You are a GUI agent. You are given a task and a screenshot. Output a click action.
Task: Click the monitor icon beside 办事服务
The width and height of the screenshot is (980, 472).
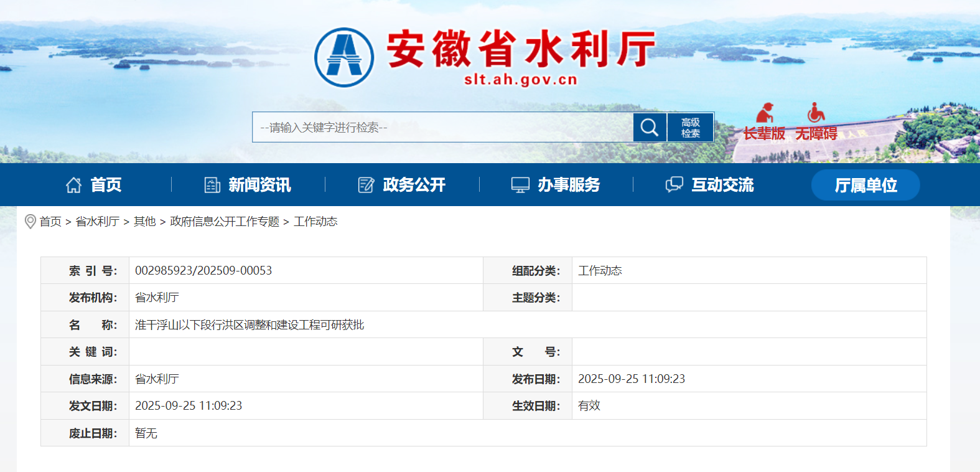(x=520, y=185)
